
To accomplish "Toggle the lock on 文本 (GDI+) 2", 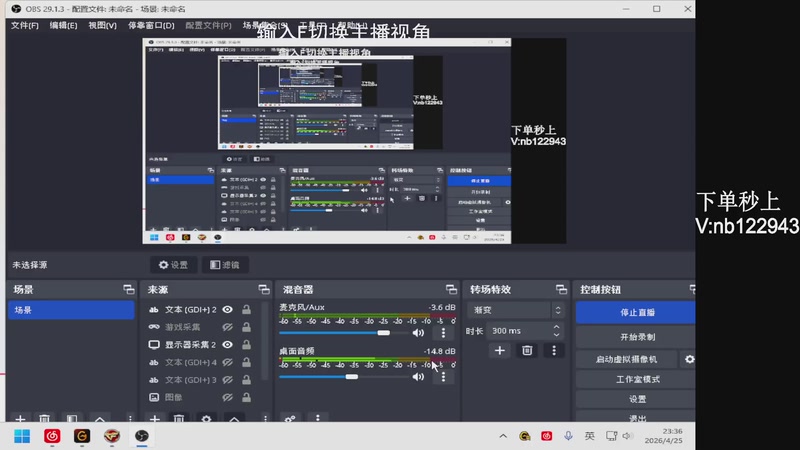I will click(x=246, y=309).
